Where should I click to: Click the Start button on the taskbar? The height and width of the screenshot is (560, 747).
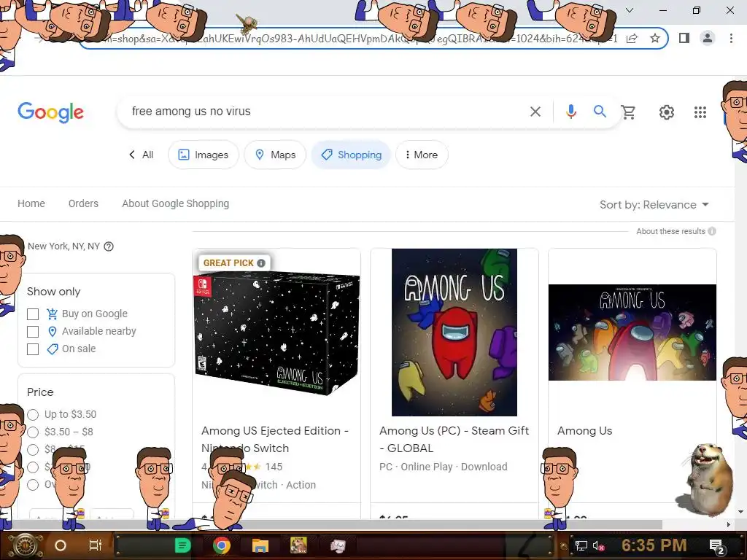click(25, 545)
